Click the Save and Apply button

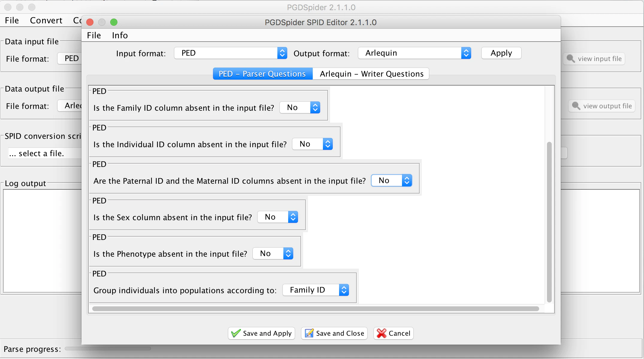(261, 333)
